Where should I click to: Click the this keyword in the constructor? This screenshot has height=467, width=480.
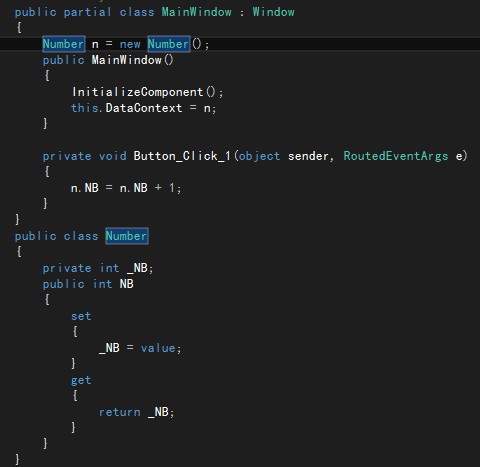coord(84,108)
